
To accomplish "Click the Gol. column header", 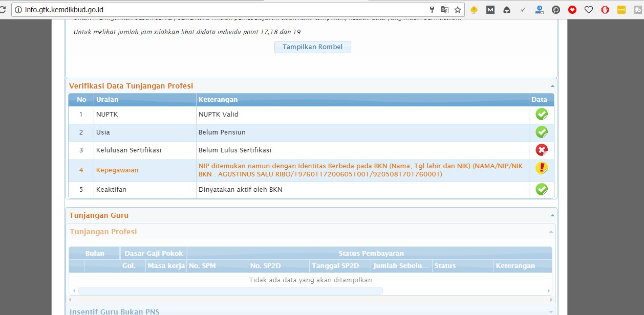I will tap(133, 266).
